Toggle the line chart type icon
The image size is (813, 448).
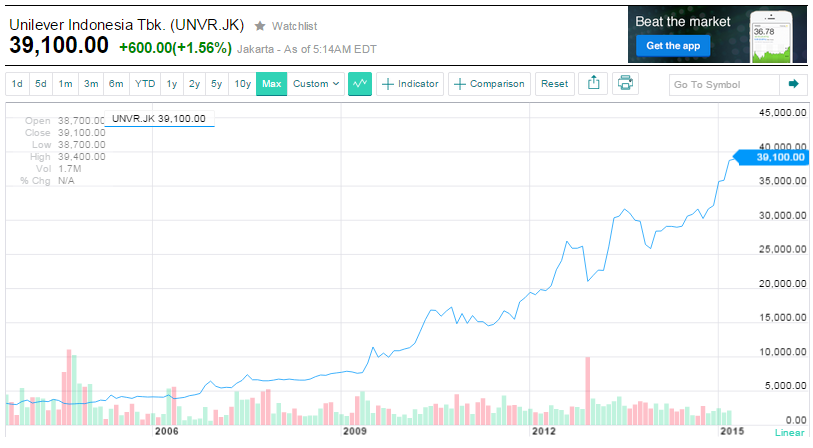pyautogui.click(x=360, y=83)
